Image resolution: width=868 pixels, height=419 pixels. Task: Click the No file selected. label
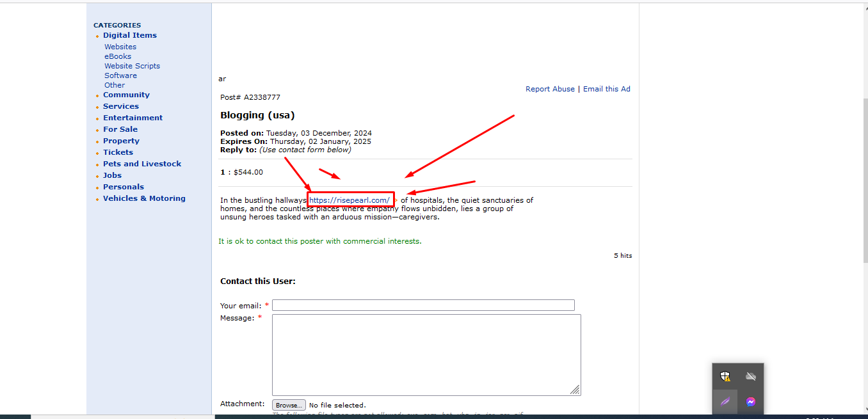337,405
